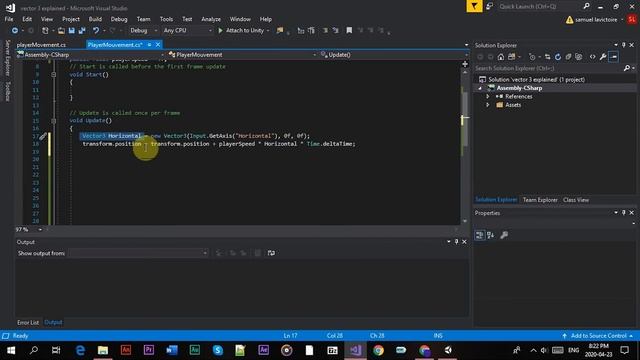Click the View Code icon in Solution Explorer
The height and width of the screenshot is (360, 640).
(592, 57)
